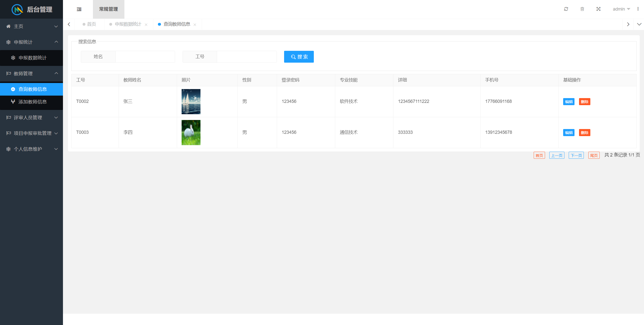
Task: Close the 申报数据统计 tab
Action: point(146,25)
